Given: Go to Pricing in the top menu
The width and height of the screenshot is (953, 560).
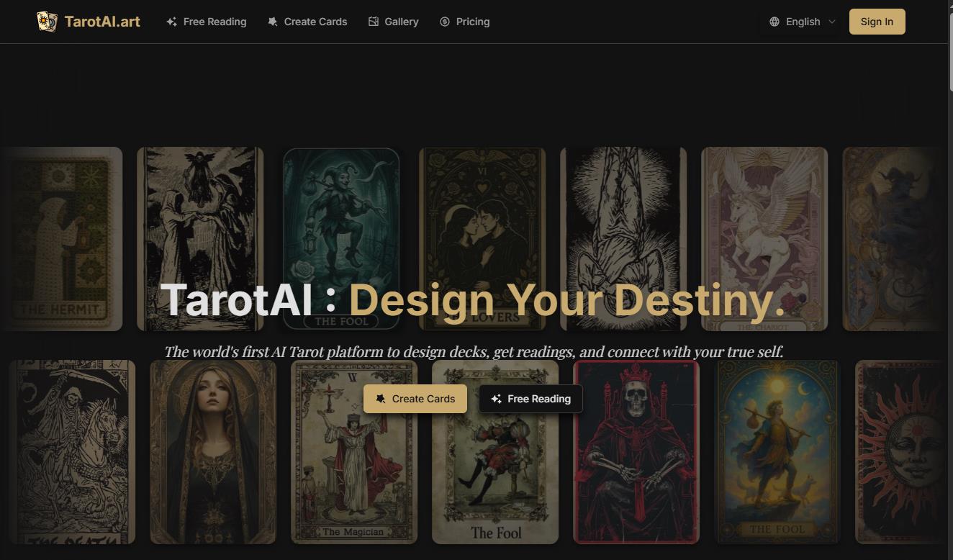Looking at the screenshot, I should point(465,22).
